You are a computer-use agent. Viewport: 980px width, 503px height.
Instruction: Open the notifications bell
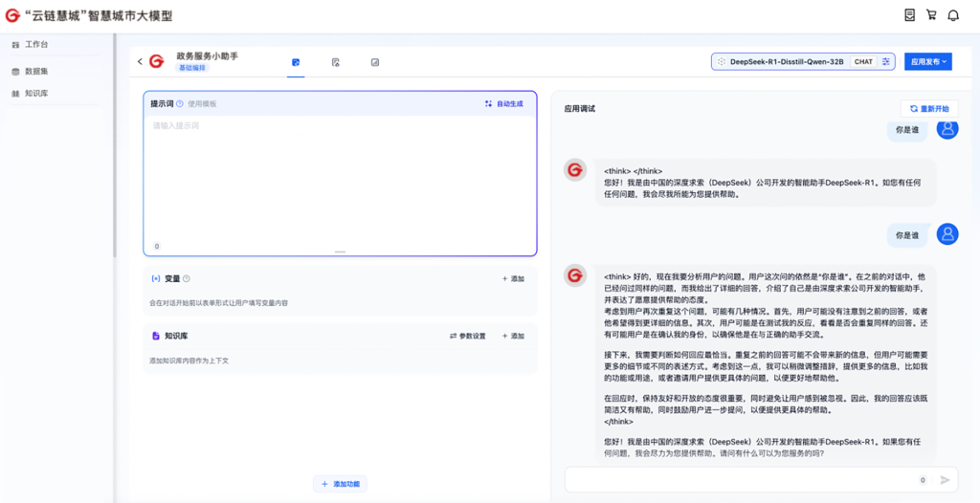(953, 15)
